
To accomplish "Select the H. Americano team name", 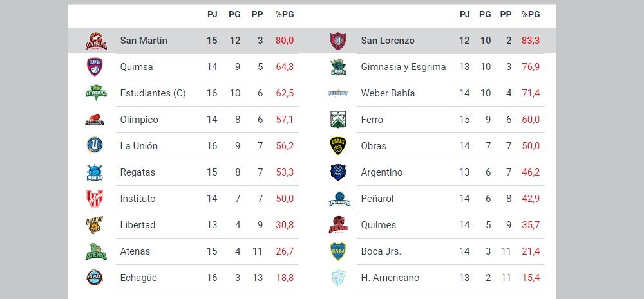I will click(x=390, y=278).
